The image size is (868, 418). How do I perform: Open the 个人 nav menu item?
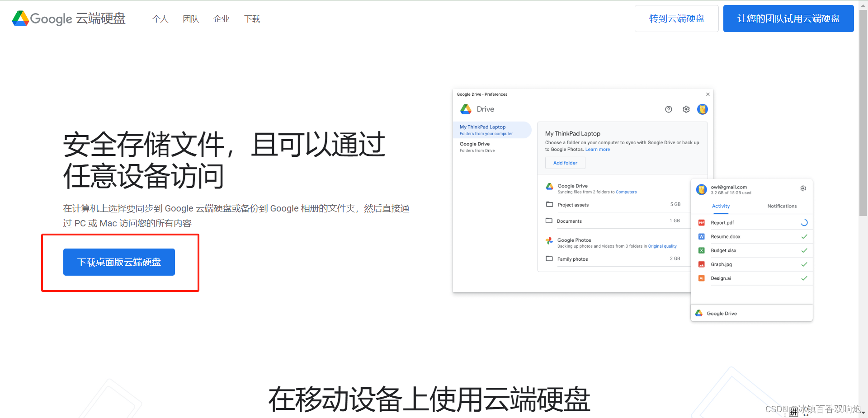pos(160,19)
